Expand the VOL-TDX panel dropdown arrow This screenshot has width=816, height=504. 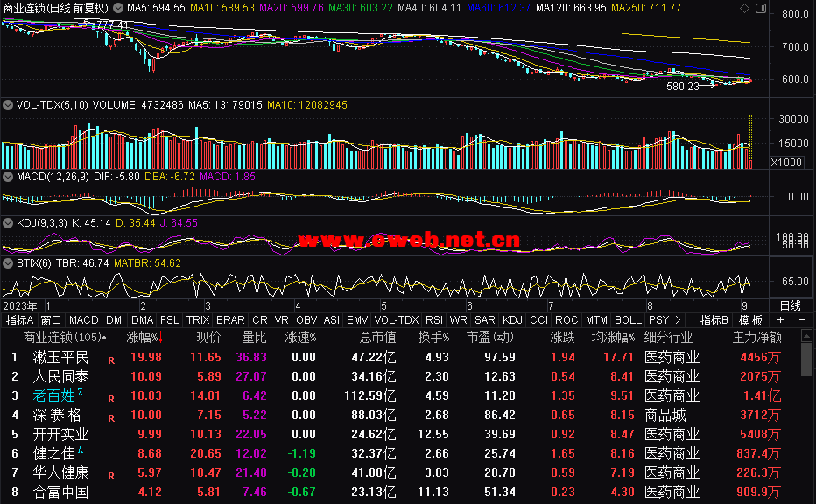point(8,104)
